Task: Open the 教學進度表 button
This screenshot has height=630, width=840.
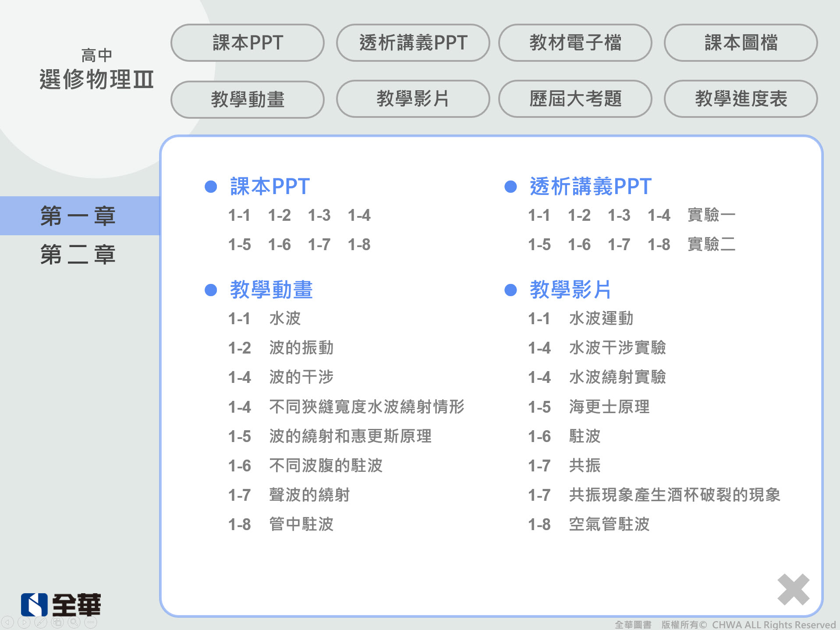Action: coord(741,99)
